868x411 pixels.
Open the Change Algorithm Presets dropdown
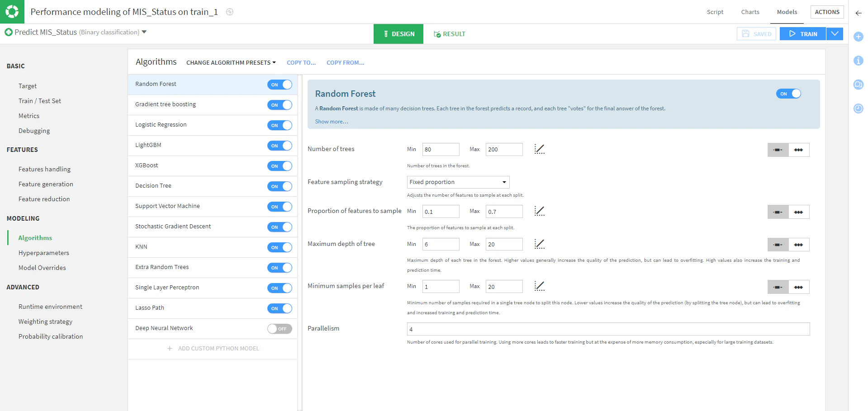[231, 62]
